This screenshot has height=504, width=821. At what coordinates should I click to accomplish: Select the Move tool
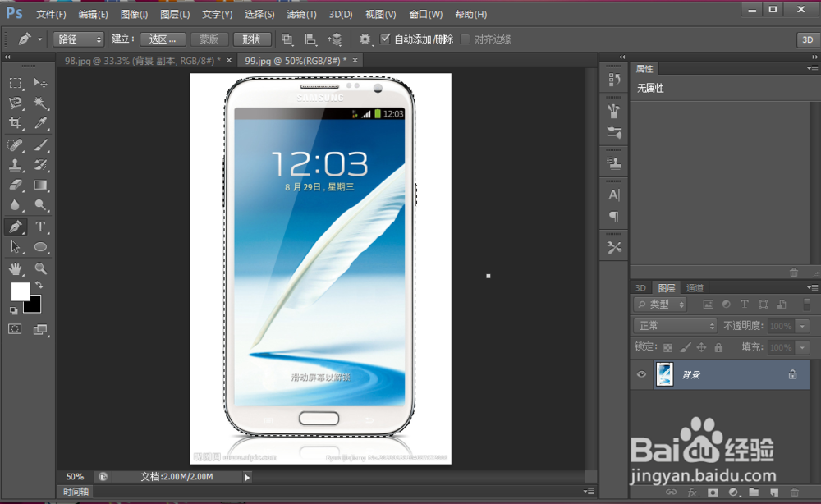pyautogui.click(x=40, y=83)
